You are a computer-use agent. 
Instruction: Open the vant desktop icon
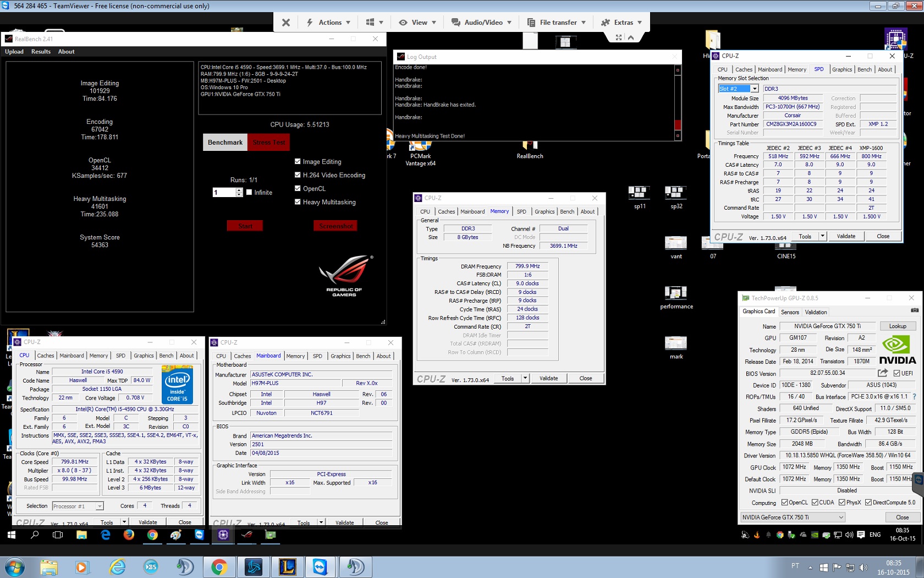click(676, 248)
